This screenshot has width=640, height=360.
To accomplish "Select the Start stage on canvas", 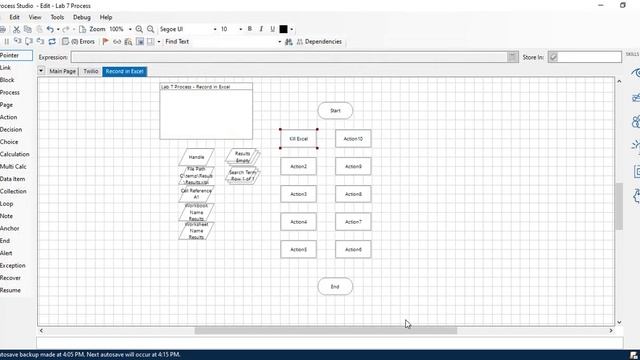I will point(335,111).
